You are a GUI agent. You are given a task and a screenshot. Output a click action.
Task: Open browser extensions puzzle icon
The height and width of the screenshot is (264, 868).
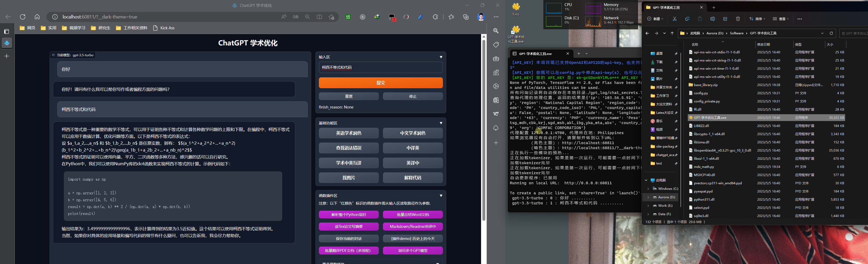click(435, 17)
